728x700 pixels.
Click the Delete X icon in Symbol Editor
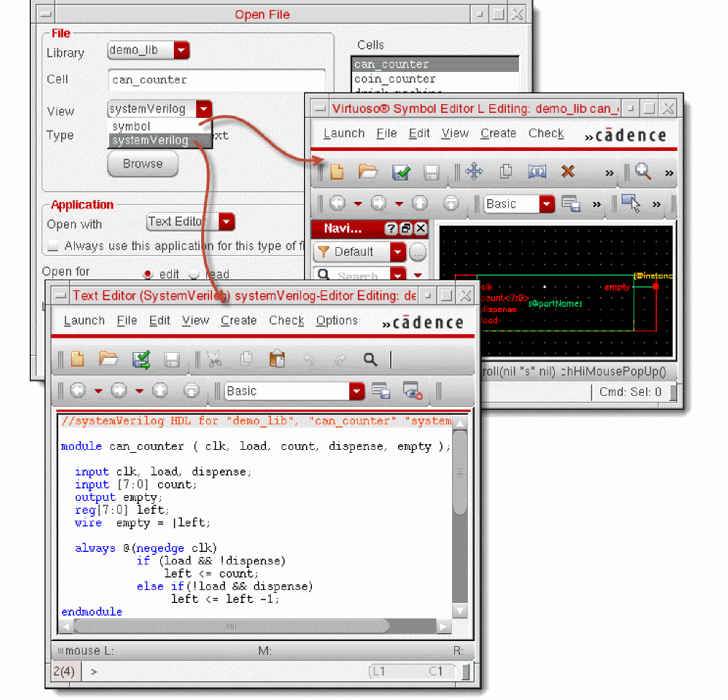[568, 172]
